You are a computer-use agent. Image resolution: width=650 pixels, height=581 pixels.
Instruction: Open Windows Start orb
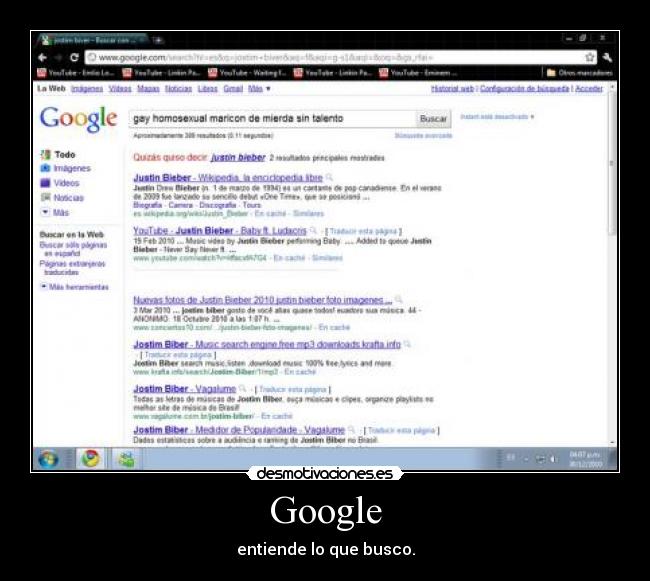click(49, 459)
